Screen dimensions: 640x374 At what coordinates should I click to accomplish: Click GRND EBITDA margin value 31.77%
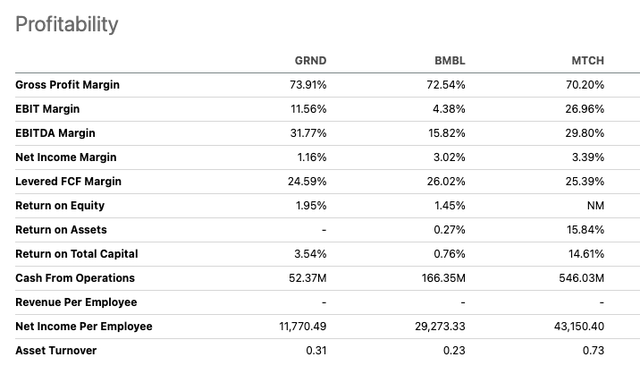point(308,133)
